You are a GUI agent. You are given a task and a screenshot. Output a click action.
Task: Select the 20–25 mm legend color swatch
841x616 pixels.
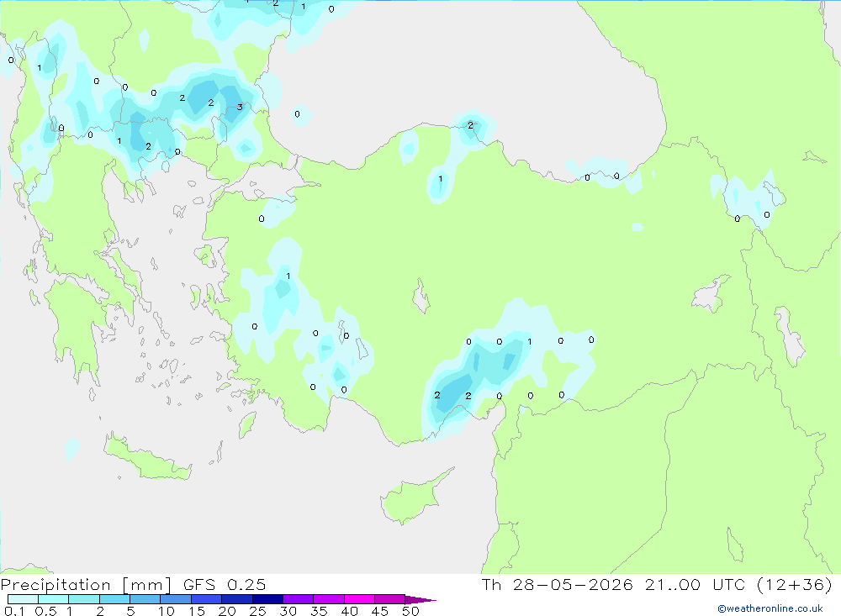[x=237, y=599]
